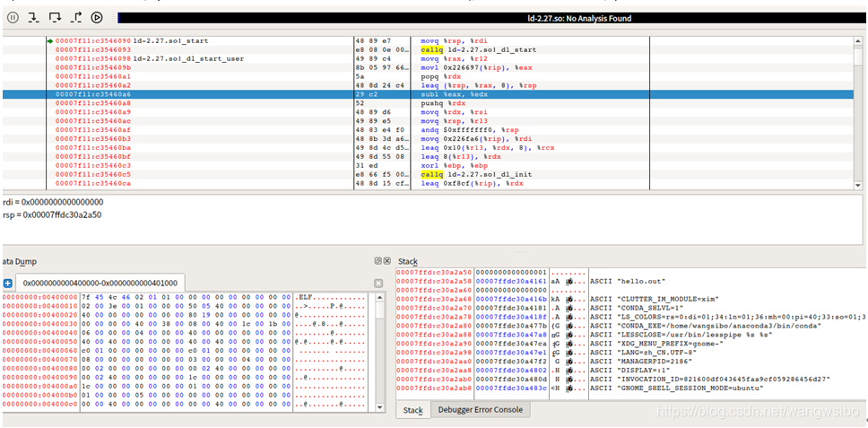Select the 0x0000000000400000-0x0000000000401000 dump tab
Screen dimensions: 868x428
click(100, 283)
